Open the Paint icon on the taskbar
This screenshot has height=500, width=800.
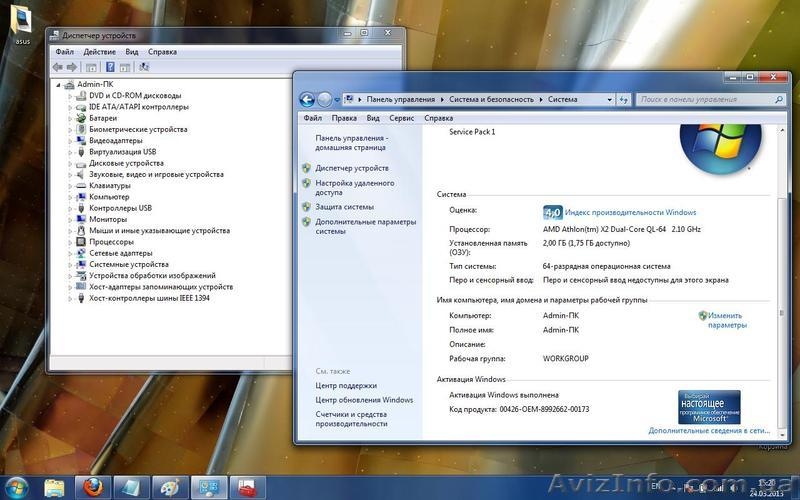point(170,487)
